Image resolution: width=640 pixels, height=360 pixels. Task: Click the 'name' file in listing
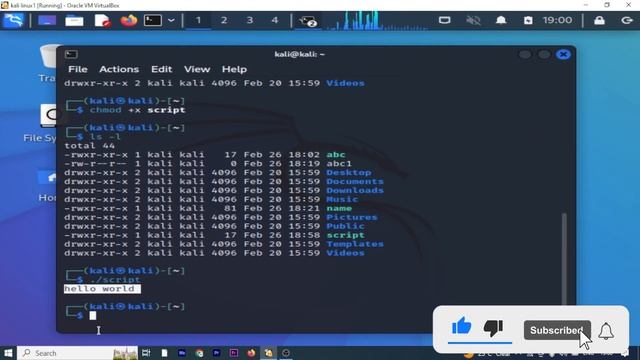(x=339, y=208)
